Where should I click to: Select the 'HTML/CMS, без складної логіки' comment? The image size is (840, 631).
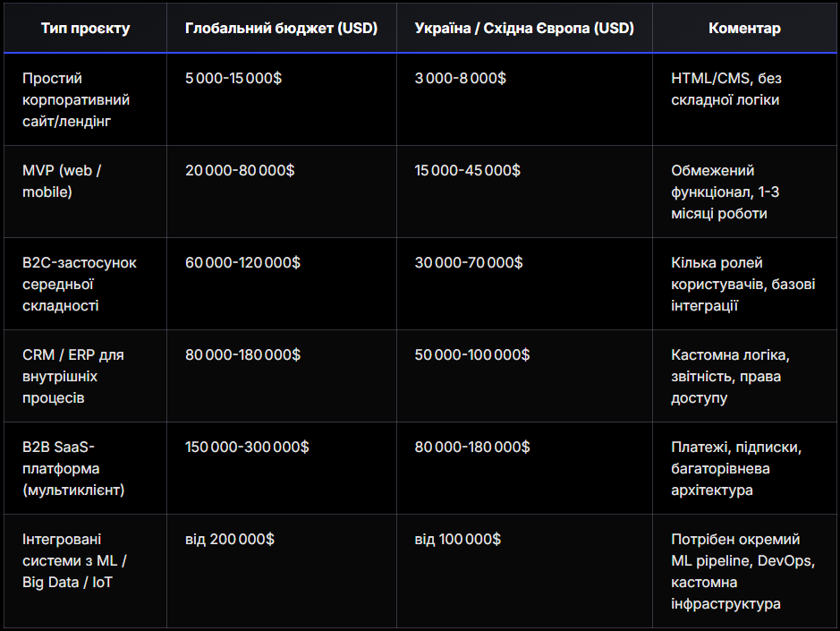726,89
